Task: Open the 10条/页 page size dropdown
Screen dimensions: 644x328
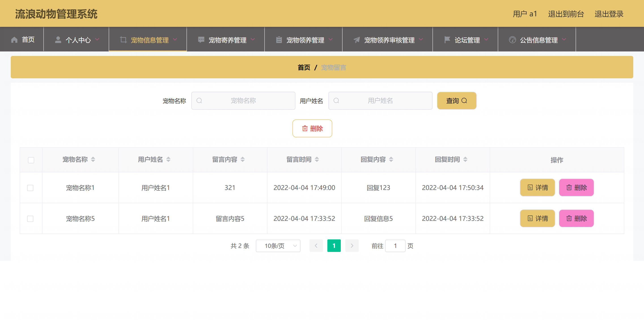Action: (278, 246)
